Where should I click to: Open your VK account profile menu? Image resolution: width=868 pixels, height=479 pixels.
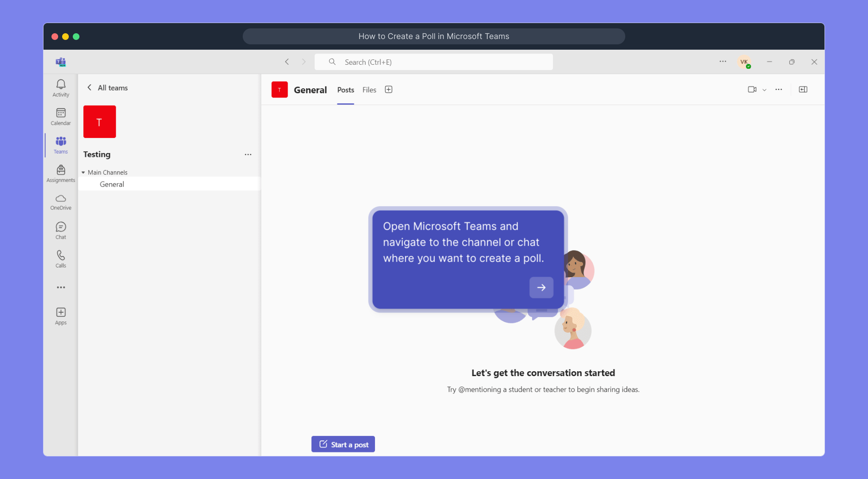744,62
